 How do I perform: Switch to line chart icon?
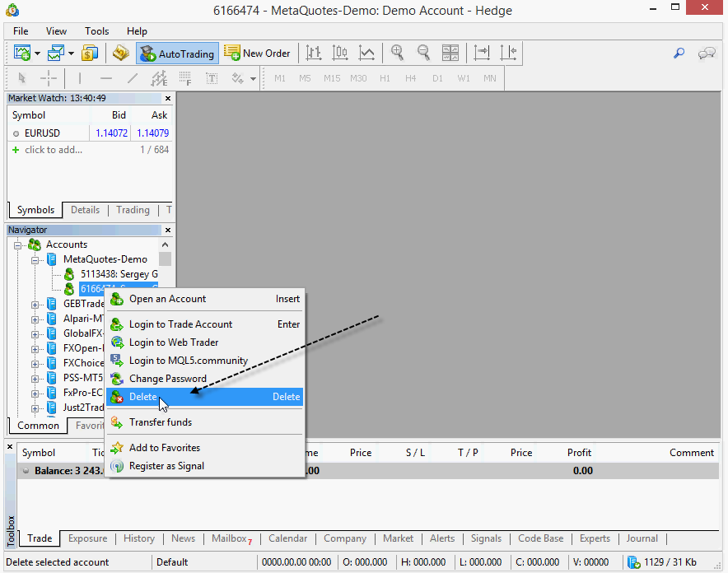(366, 54)
